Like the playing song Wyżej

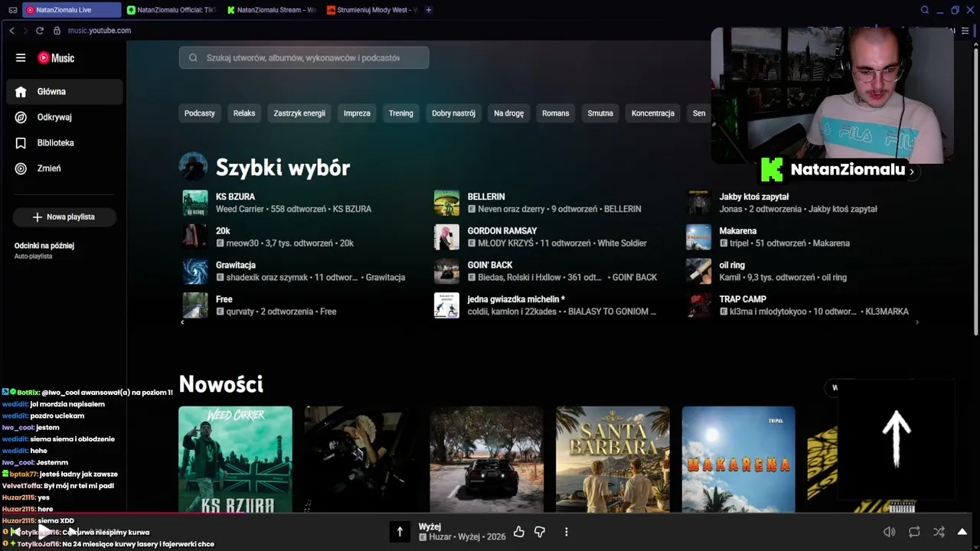tap(519, 532)
